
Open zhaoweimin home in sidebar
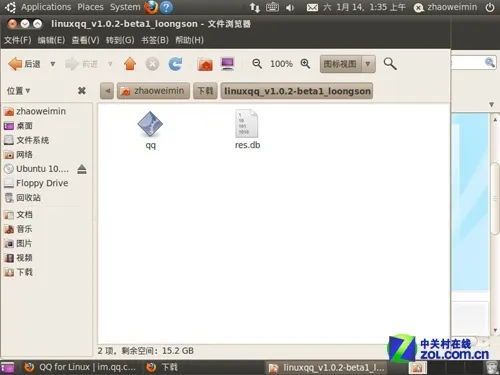pos(35,111)
